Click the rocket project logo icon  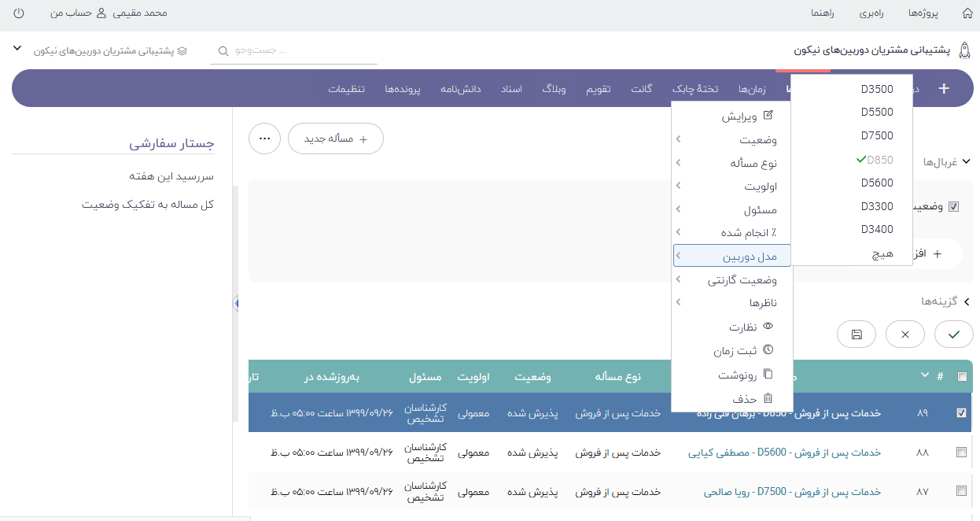pos(964,50)
